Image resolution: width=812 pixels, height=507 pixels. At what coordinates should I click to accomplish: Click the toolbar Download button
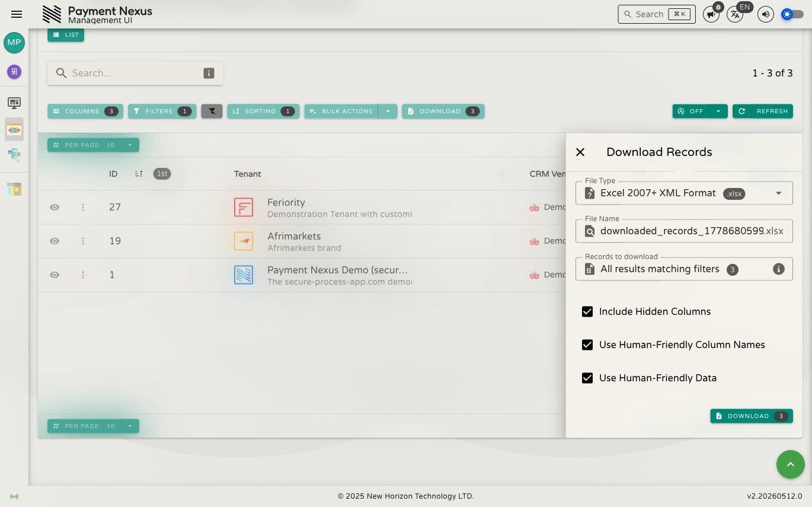443,111
